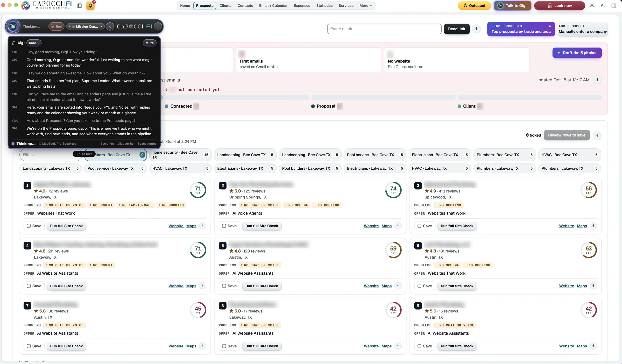Tick Save checkbox on prospect card 8
This screenshot has height=364, width=622.
[224, 346]
